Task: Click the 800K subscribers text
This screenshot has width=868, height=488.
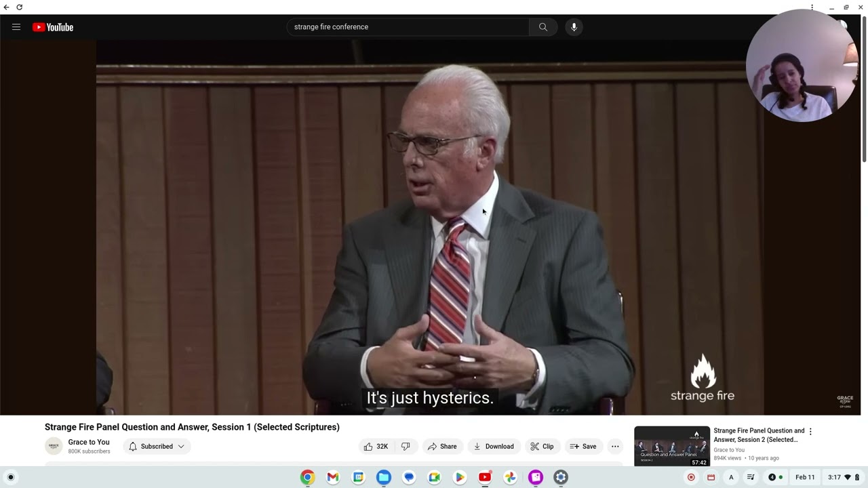Action: pos(89,451)
